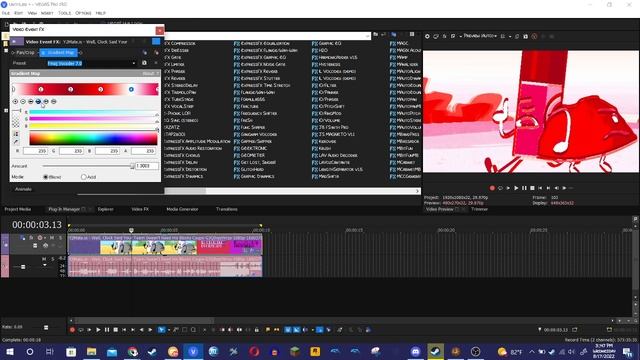This screenshot has height=360, width=640.
Task: Click the preview record button
Action: [x=492, y=188]
